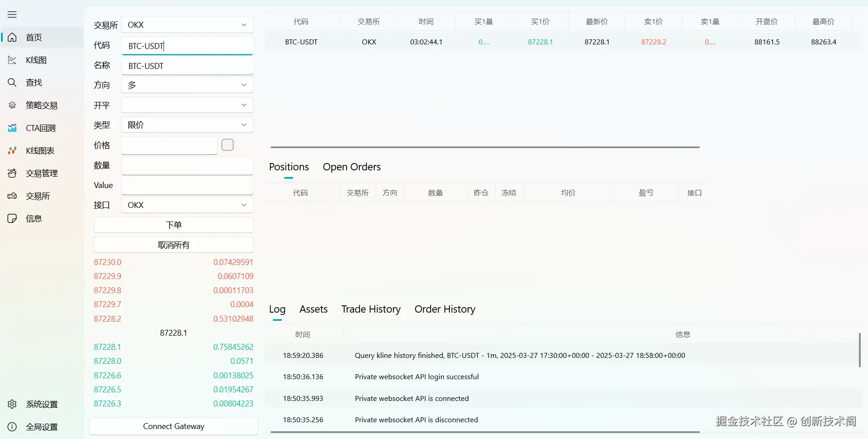The image size is (868, 439).
Task: Switch to the Trade History tab
Action: click(x=371, y=309)
